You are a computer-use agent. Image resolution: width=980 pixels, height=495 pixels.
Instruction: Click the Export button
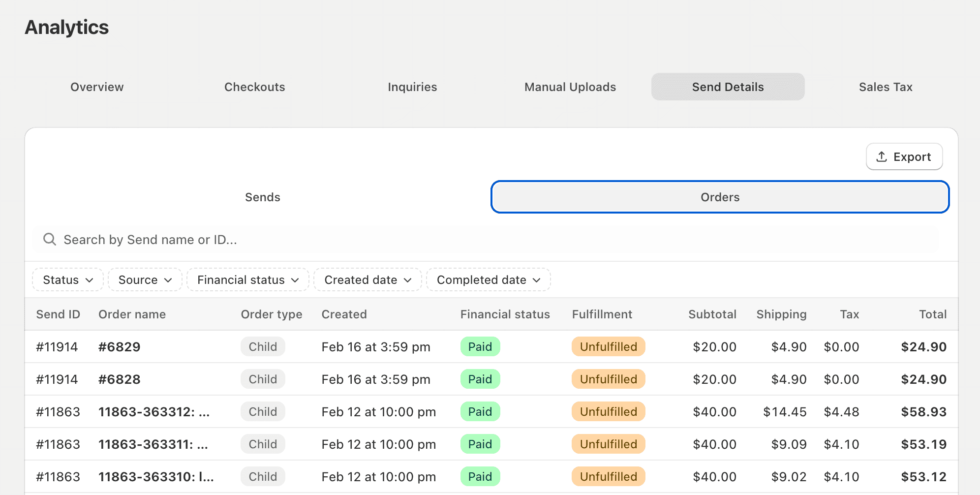click(x=904, y=157)
